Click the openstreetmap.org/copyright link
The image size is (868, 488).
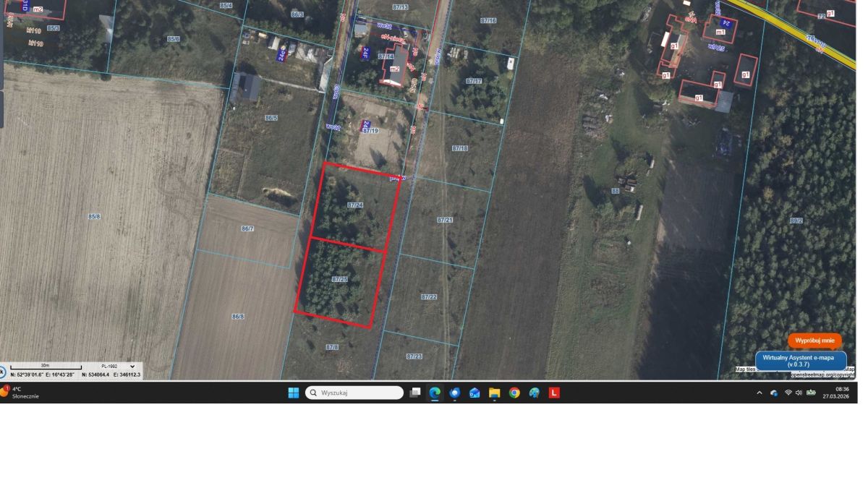pyautogui.click(x=822, y=375)
